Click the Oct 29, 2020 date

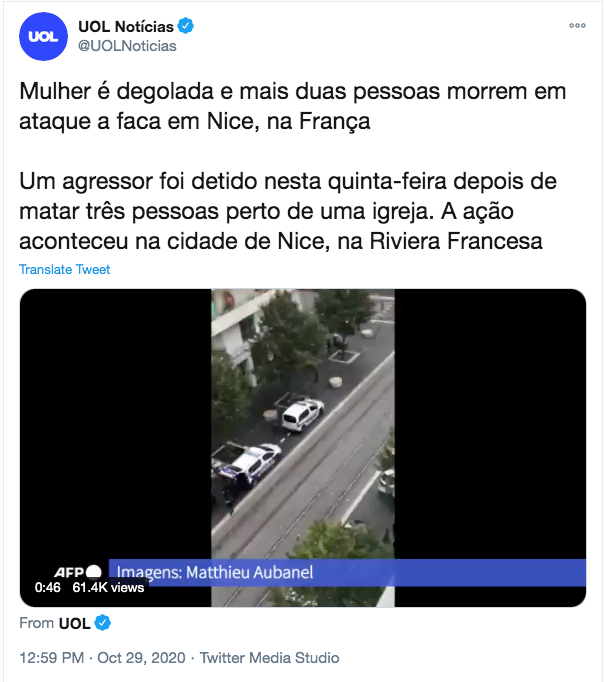[141, 658]
